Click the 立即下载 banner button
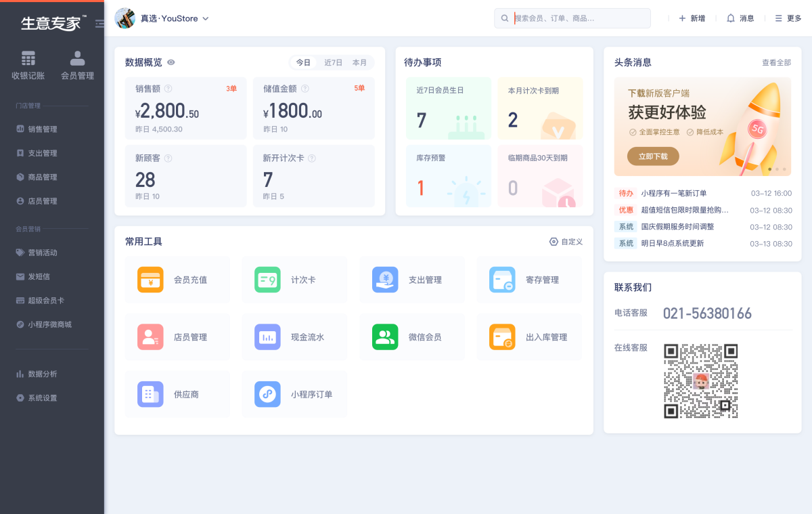Image resolution: width=812 pixels, height=514 pixels. pos(653,156)
